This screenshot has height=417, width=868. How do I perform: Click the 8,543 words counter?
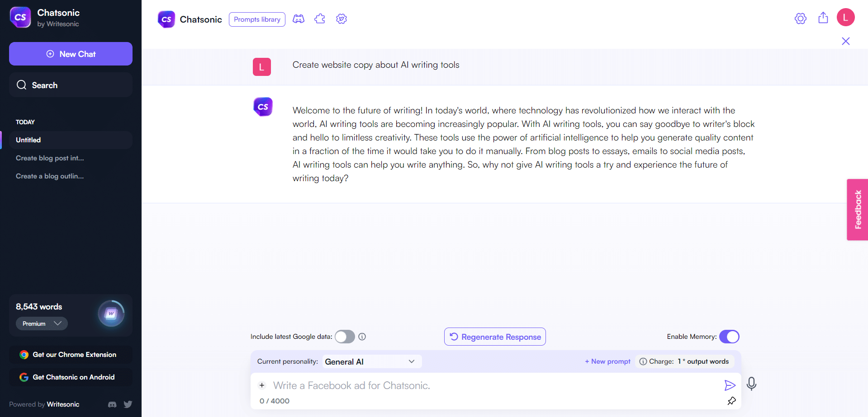[x=39, y=307]
